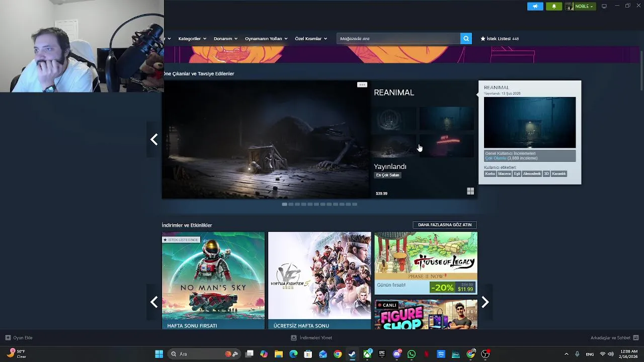Viewport: 644px width, 362px height.
Task: Focus the Mağazada ara search field
Action: click(398, 39)
